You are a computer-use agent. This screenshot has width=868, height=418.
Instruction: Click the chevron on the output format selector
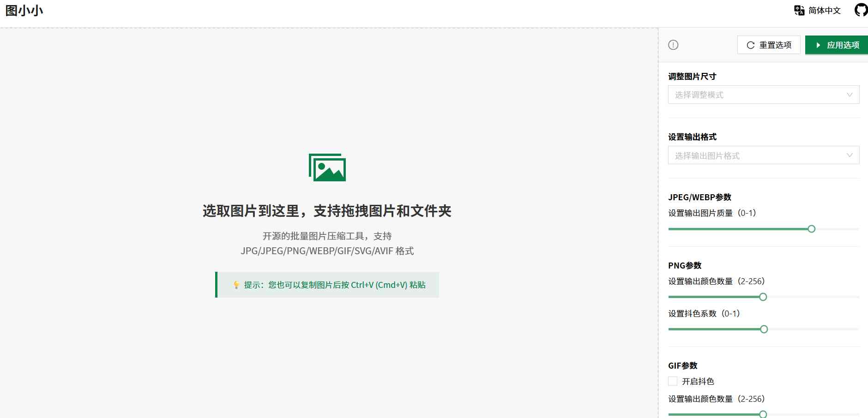coord(850,155)
